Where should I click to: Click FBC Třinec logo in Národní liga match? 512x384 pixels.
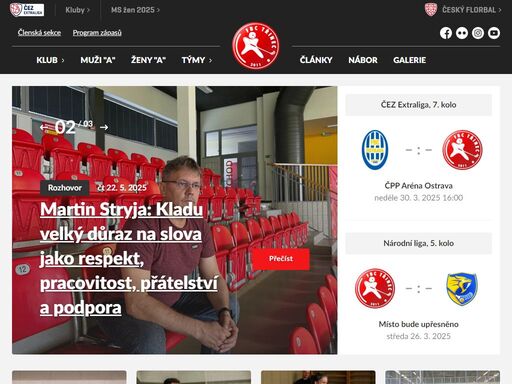(375, 288)
